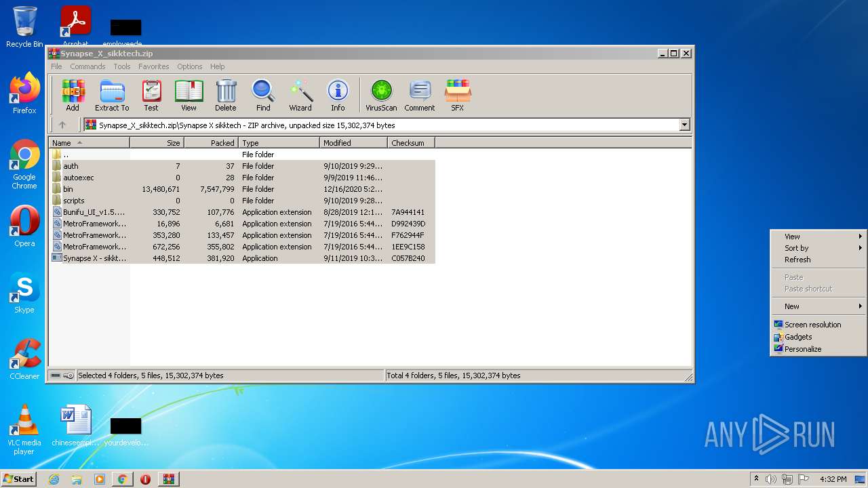
Task: Open the Help menu
Action: (x=217, y=66)
